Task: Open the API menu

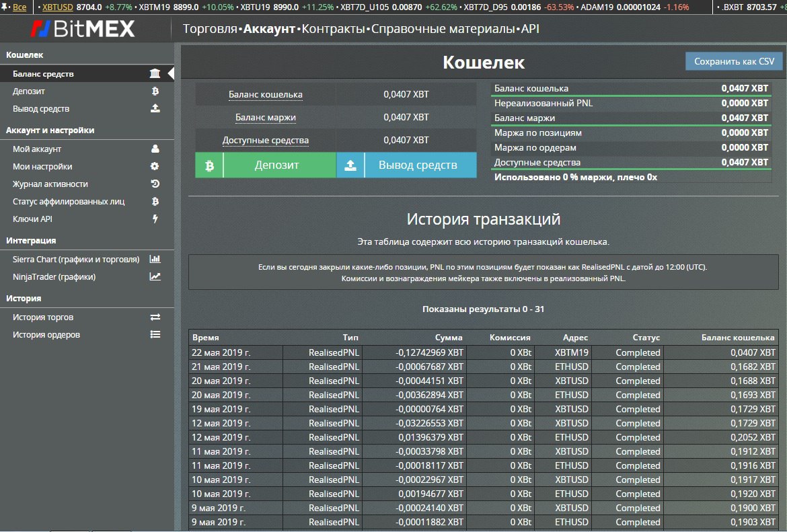Action: point(530,29)
